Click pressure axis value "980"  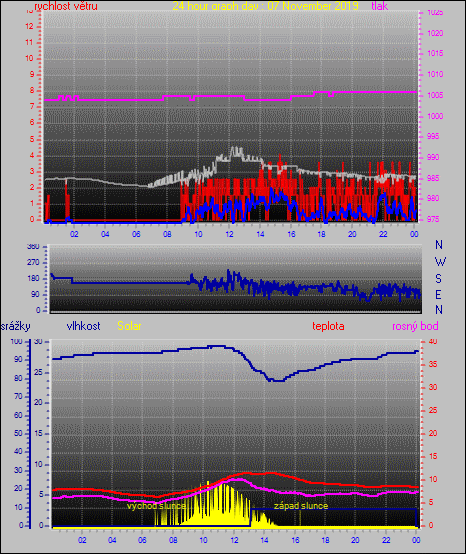[433, 198]
